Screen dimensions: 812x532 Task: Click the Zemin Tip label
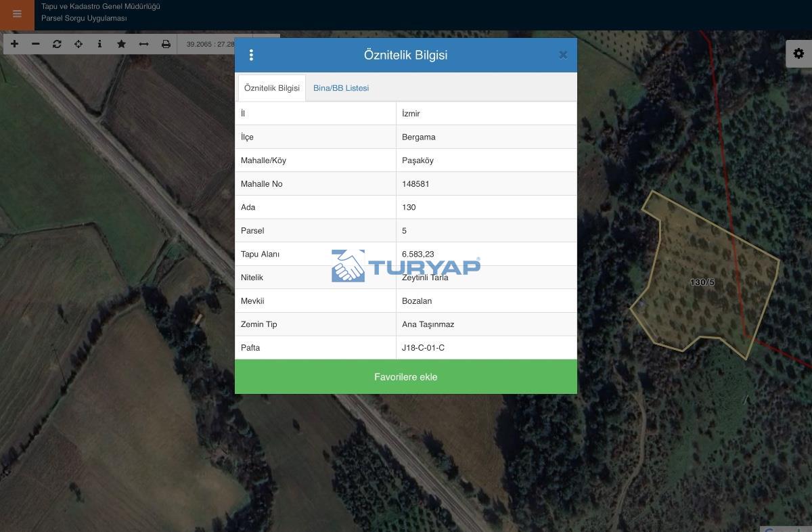click(259, 324)
